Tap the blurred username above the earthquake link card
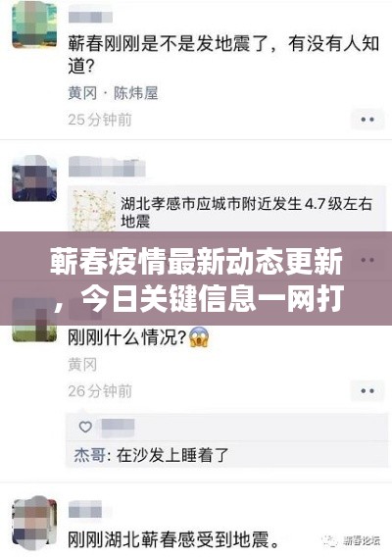This screenshot has width=392, height=558. 107,168
